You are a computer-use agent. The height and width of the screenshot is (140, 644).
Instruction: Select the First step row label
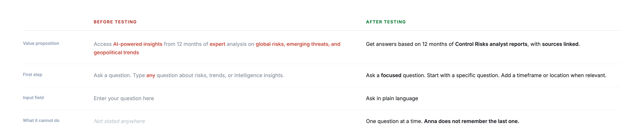point(33,75)
